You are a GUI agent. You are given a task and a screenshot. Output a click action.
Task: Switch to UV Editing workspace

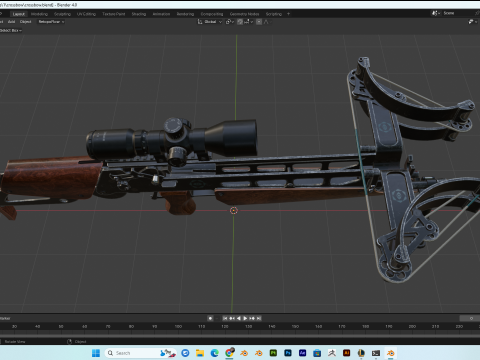[x=86, y=14]
